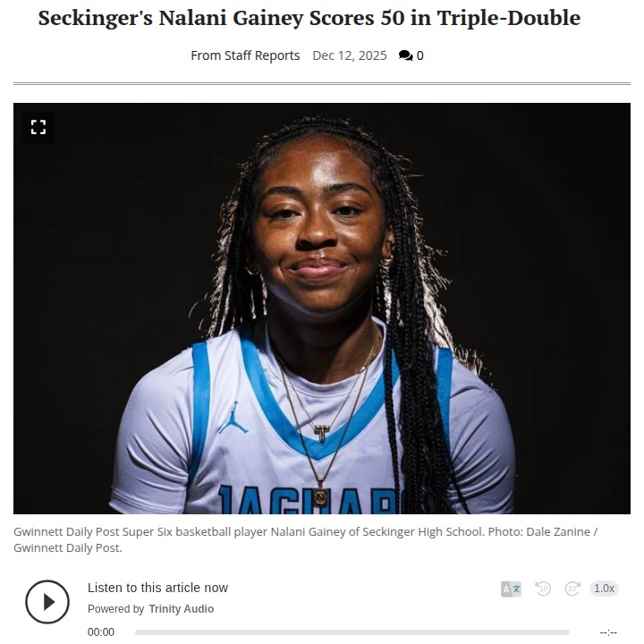Rewind audio by 10 seconds
Viewport: 644px width, 644px height.
[543, 589]
